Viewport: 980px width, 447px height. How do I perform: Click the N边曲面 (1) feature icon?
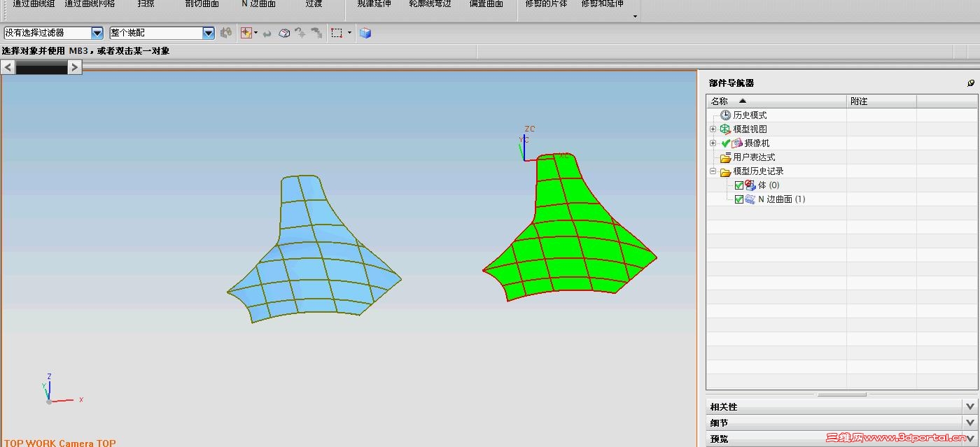[750, 199]
